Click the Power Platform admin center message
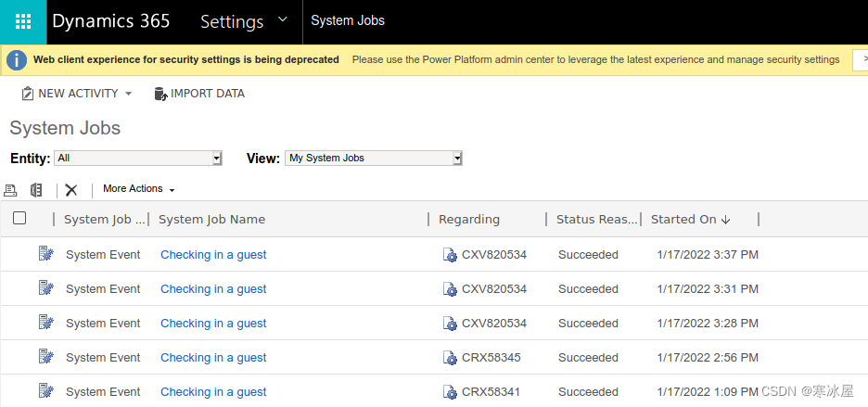The width and height of the screenshot is (868, 407). click(595, 59)
